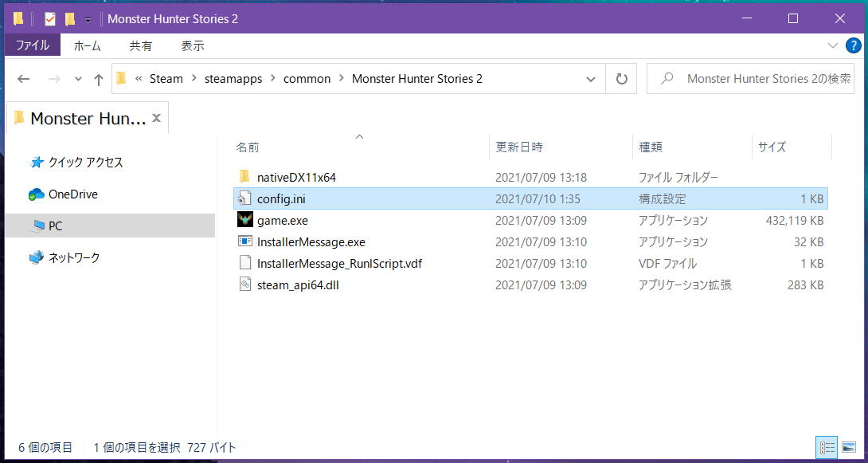This screenshot has height=463, width=868.
Task: Click the config.ini file icon
Action: 244,198
